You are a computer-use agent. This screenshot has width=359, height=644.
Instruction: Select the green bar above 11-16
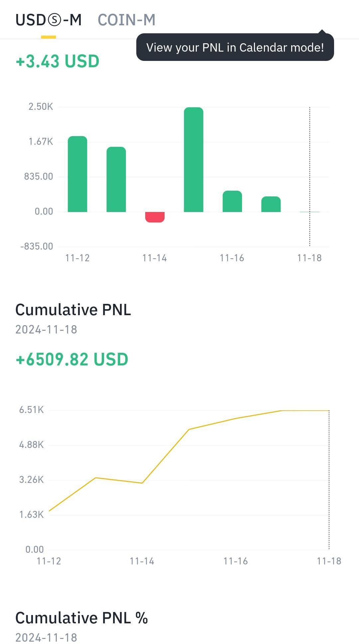(x=232, y=201)
